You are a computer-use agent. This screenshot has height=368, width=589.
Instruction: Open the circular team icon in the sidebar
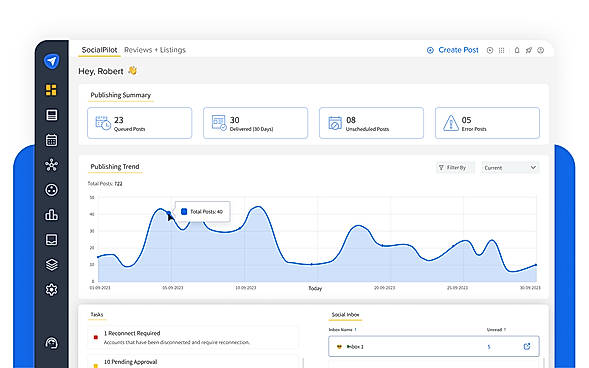point(51,190)
